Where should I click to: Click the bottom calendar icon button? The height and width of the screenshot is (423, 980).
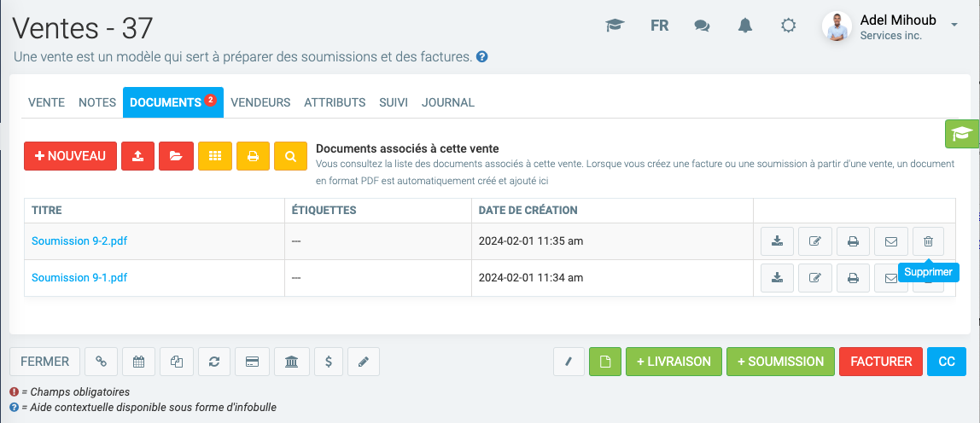pos(138,362)
